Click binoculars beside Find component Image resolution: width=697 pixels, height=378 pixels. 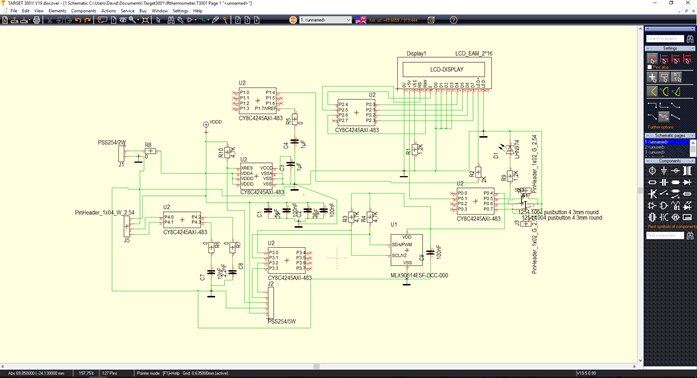pos(690,235)
